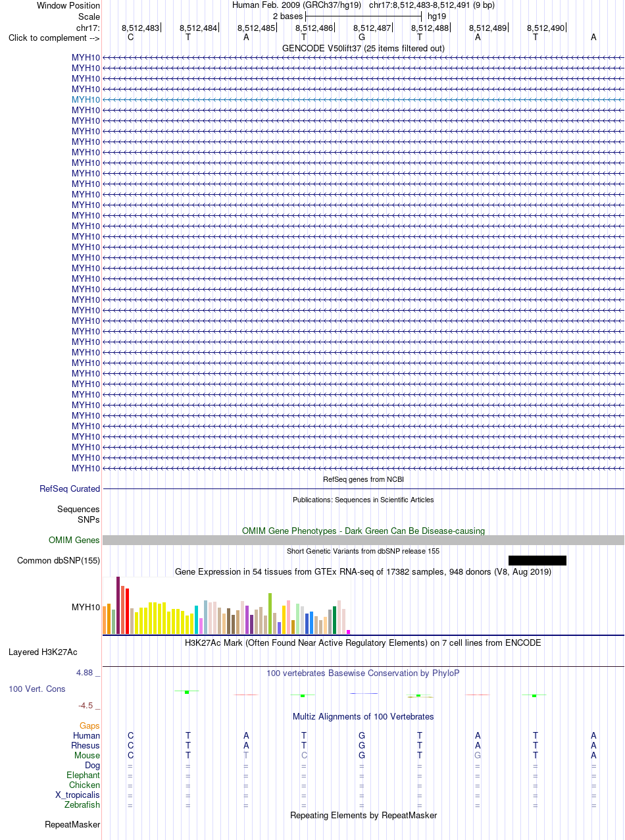
Task: Click the 8,512,487 ruler position
Action: (372, 28)
